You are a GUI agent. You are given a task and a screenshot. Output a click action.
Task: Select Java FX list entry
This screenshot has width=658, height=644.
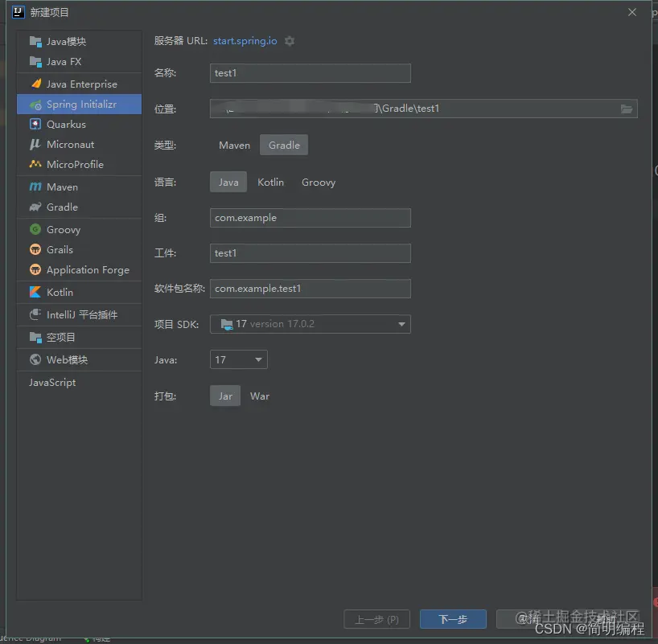(x=80, y=62)
